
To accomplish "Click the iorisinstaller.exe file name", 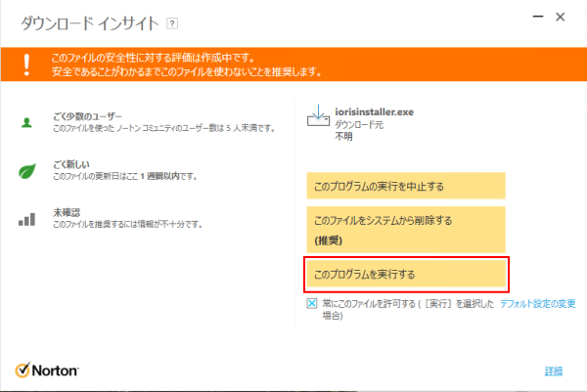I will click(375, 111).
